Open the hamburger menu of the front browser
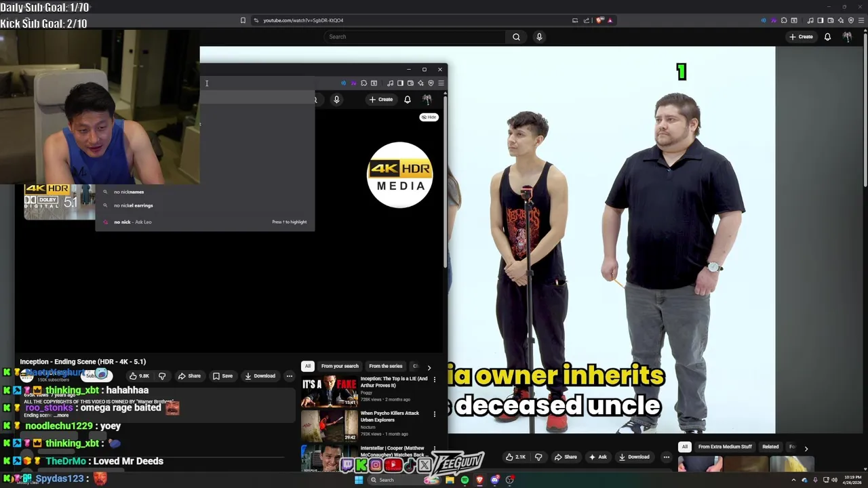This screenshot has height=488, width=868. pyautogui.click(x=441, y=83)
